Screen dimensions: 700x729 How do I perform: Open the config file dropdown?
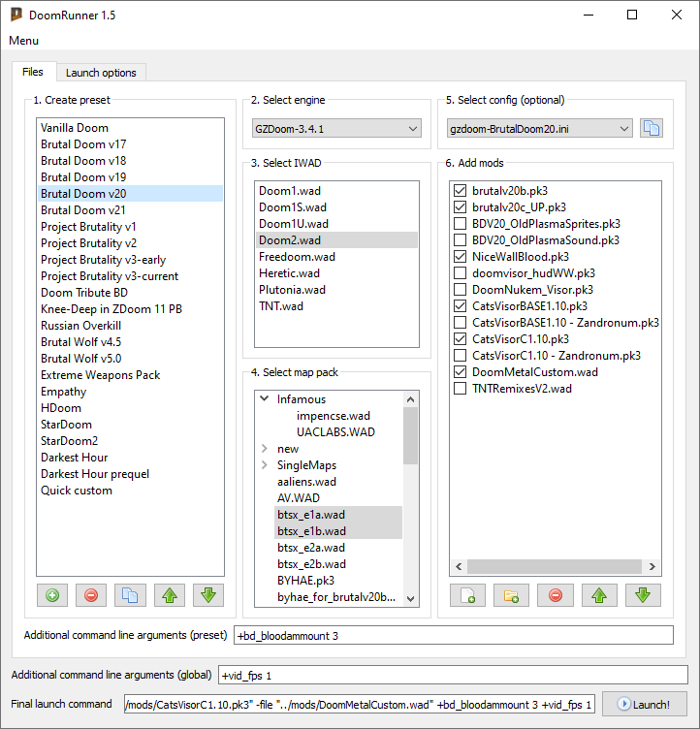[539, 129]
